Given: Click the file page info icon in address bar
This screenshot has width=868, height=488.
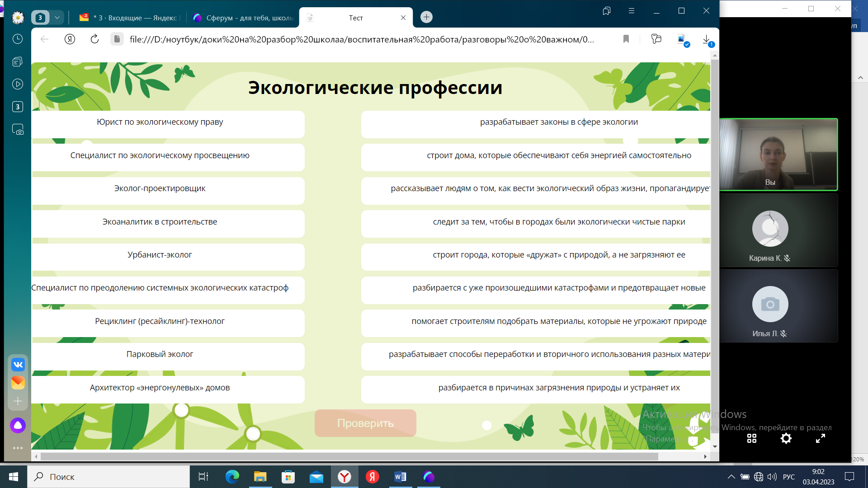Looking at the screenshot, I should click(117, 39).
